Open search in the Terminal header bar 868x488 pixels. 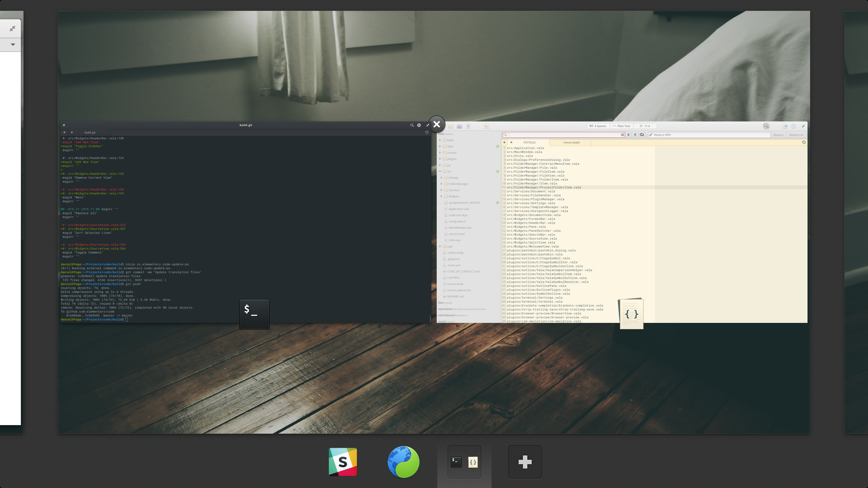click(412, 125)
